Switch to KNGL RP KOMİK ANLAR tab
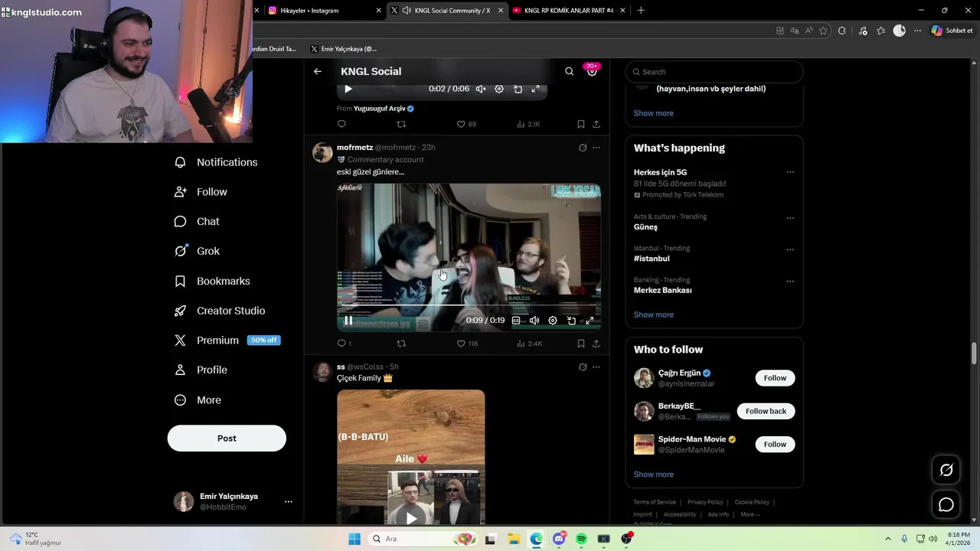 (x=567, y=11)
